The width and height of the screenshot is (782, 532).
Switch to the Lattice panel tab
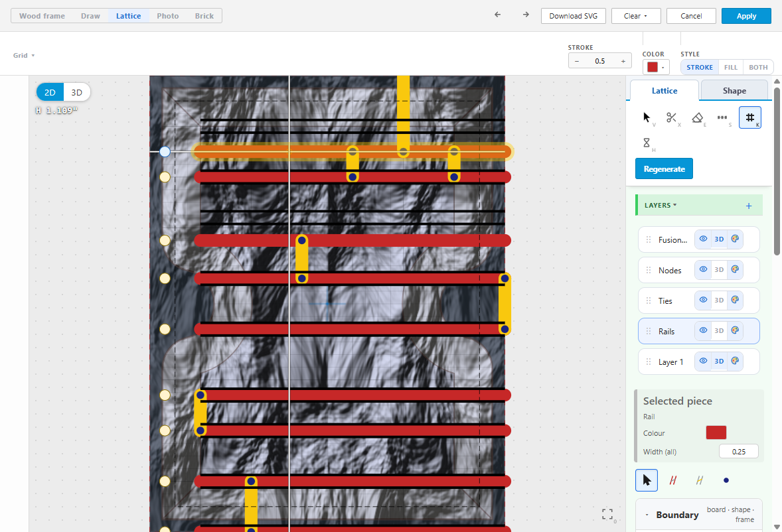(x=665, y=91)
